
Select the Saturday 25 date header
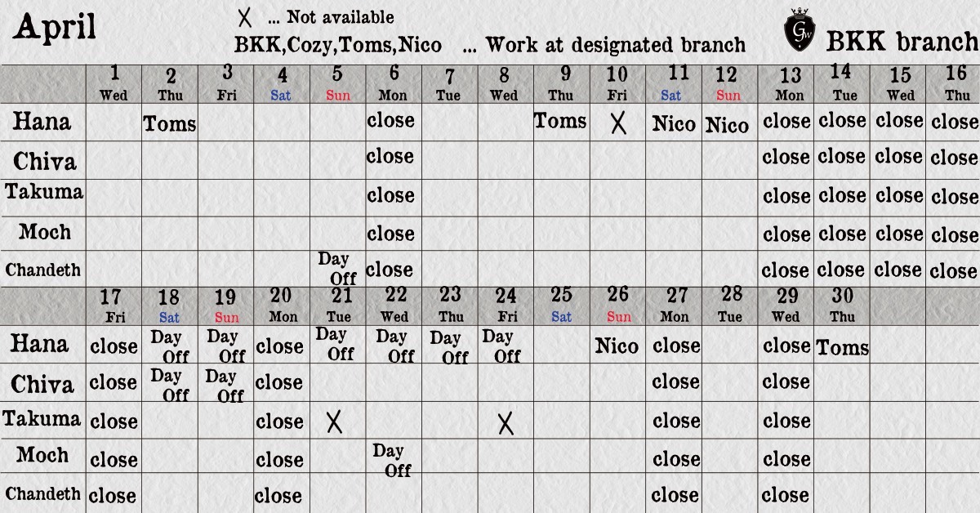(561, 303)
